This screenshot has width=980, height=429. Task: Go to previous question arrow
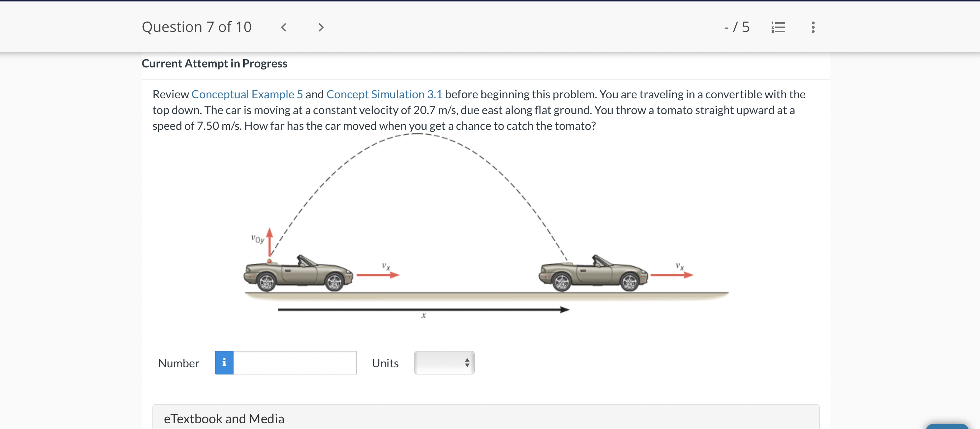pos(283,27)
